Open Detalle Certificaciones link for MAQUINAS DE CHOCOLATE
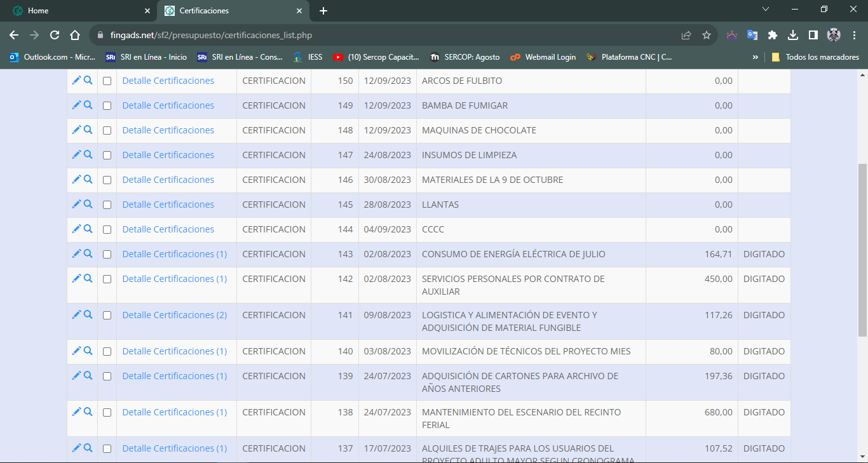The width and height of the screenshot is (868, 463). pos(168,130)
